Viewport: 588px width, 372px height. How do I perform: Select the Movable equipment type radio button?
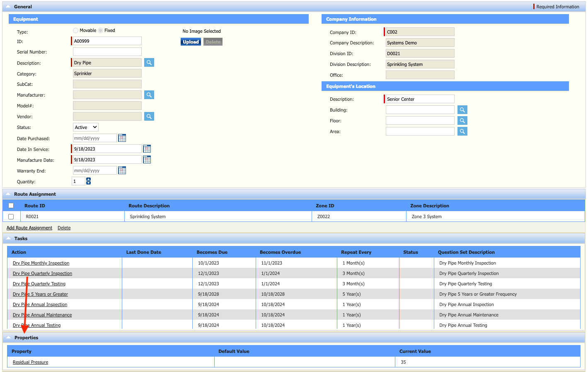tap(75, 30)
